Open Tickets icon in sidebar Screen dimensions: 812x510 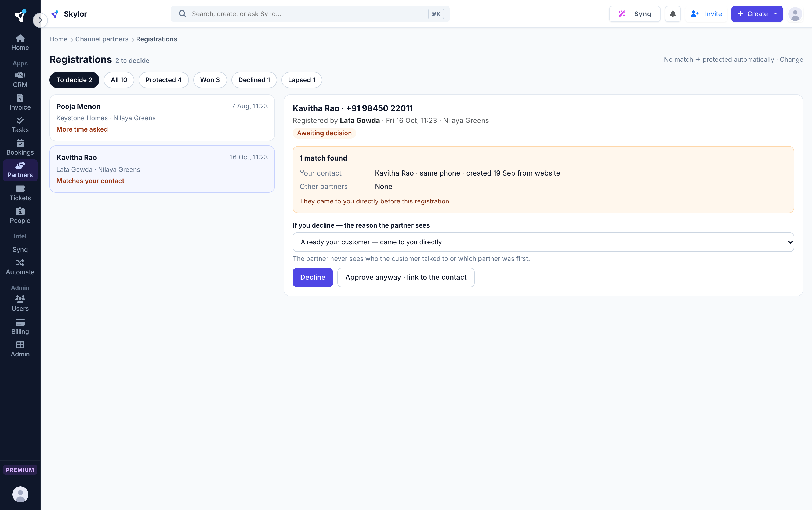pos(20,188)
